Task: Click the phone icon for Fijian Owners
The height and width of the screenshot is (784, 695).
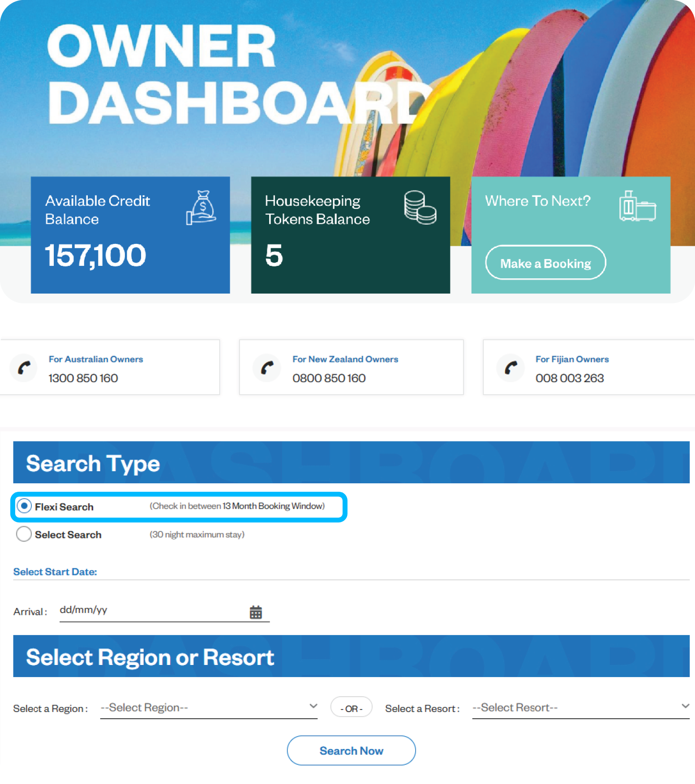Action: (x=511, y=368)
